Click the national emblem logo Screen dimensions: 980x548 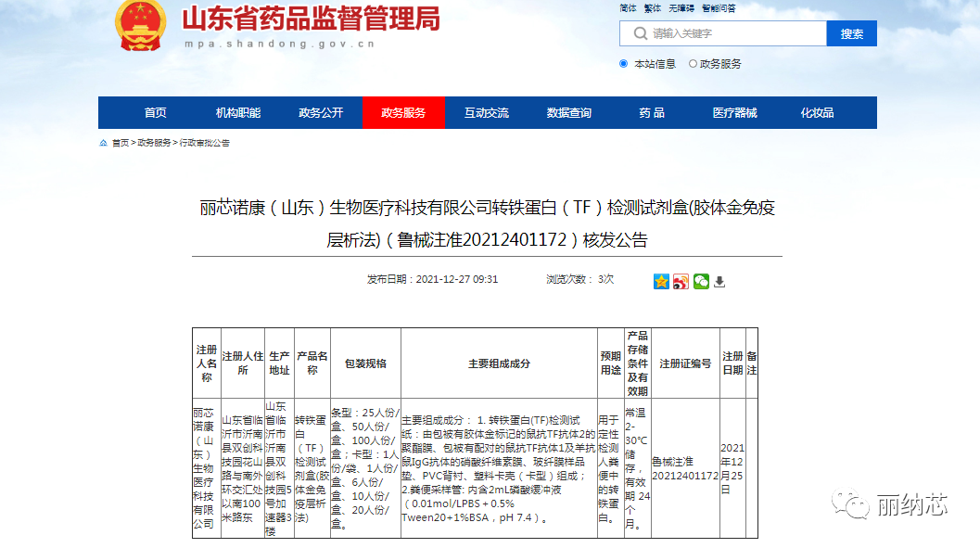coord(140,25)
